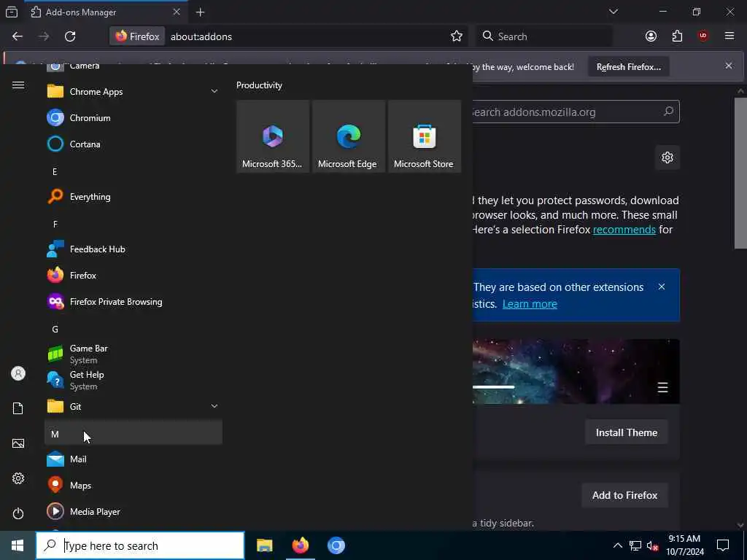Open the Microsoft Edge tile

tap(349, 136)
